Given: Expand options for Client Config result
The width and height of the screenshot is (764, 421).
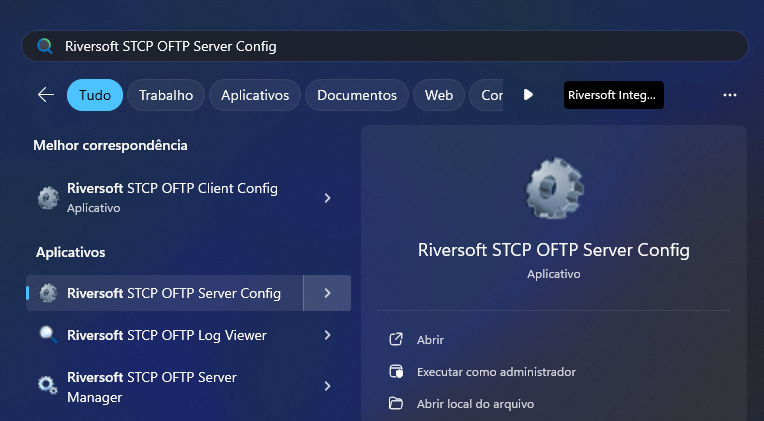Looking at the screenshot, I should point(327,198).
